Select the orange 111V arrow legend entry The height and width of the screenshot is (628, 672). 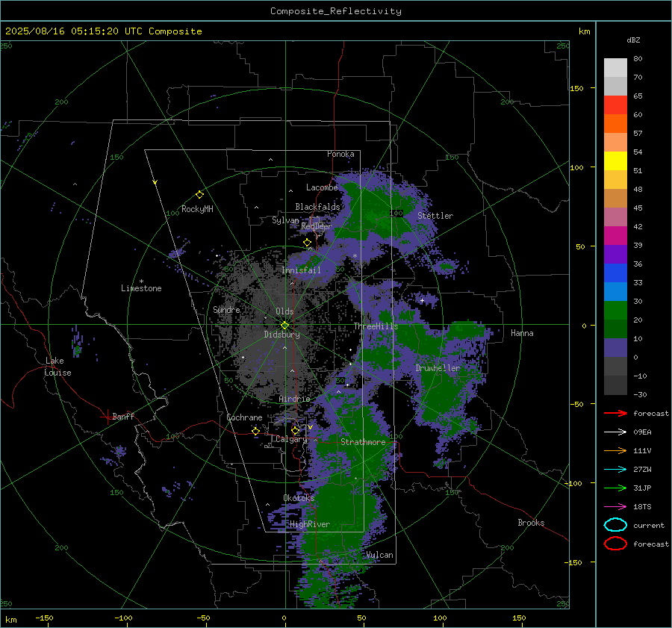[x=615, y=450]
